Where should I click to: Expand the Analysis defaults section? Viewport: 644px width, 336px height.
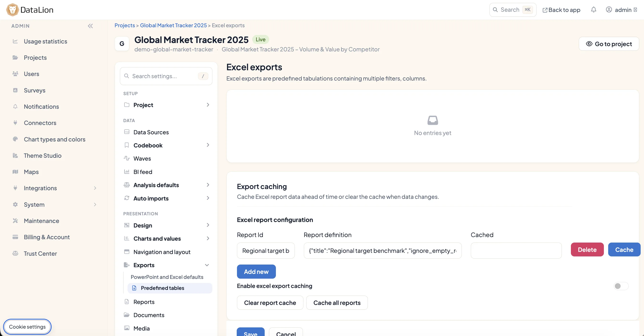[208, 185]
